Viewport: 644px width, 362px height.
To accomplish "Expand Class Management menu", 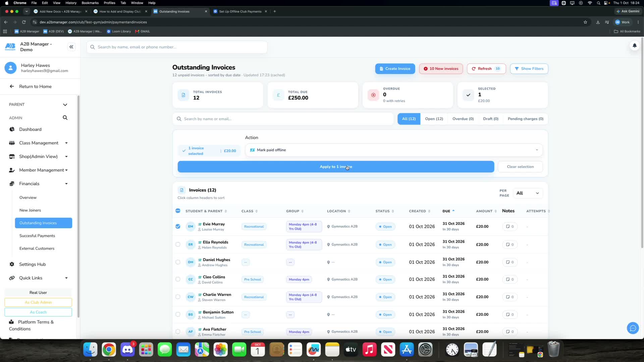I will 66,143.
